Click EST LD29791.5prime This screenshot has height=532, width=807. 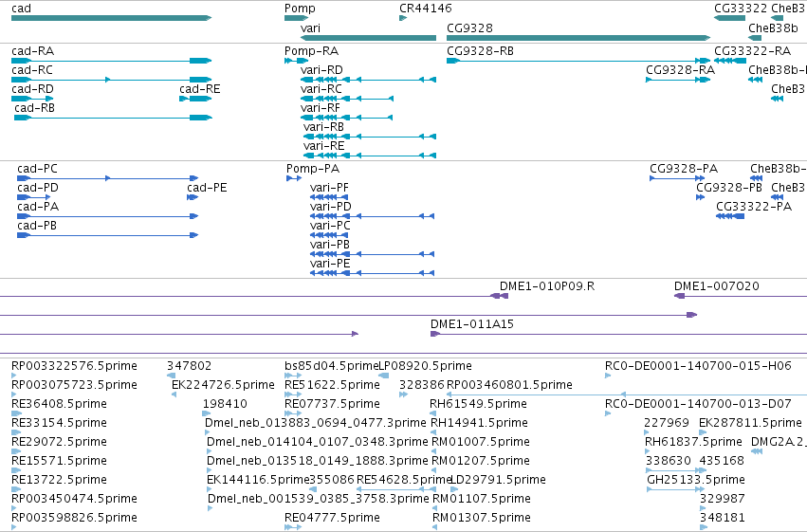click(498, 480)
